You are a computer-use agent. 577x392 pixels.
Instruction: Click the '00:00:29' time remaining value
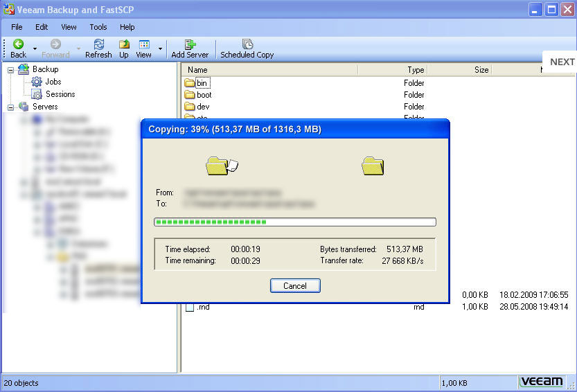[x=245, y=260]
